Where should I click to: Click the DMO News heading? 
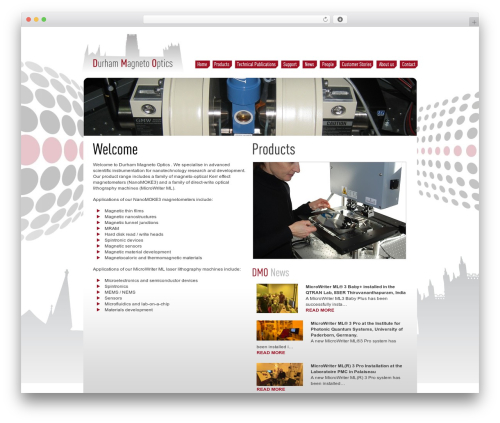[x=271, y=272]
